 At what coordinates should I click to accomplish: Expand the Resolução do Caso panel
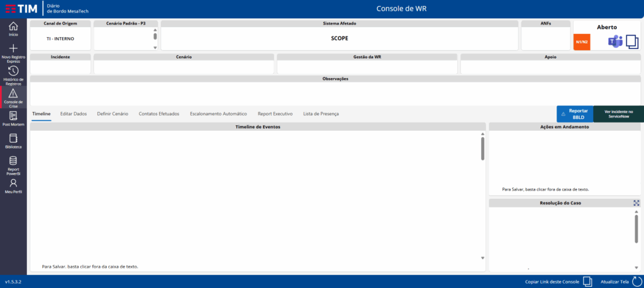(x=636, y=203)
